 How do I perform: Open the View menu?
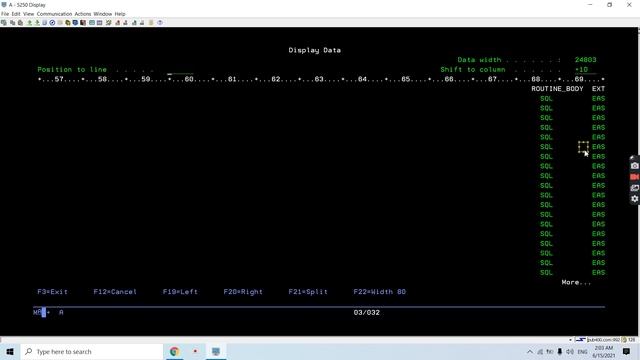point(29,14)
